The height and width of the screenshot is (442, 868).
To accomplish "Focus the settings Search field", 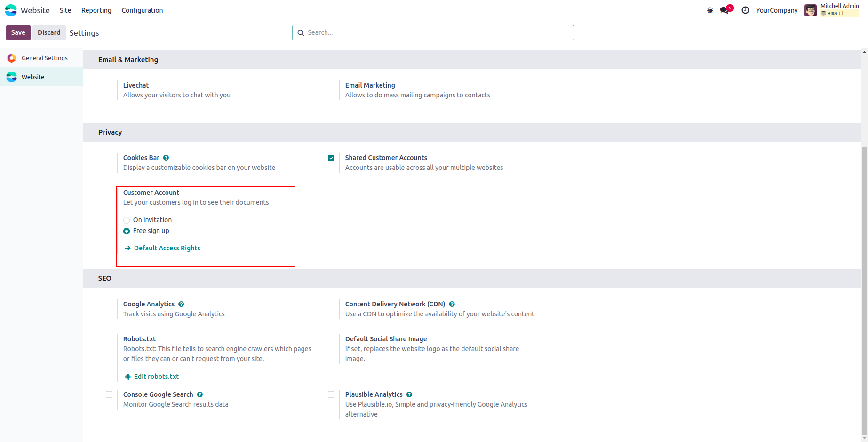I will pyautogui.click(x=438, y=32).
